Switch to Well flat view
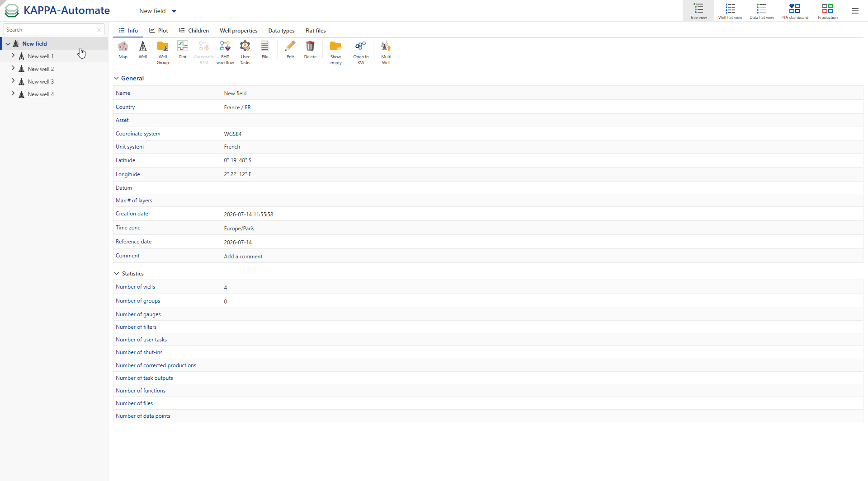 click(x=730, y=11)
